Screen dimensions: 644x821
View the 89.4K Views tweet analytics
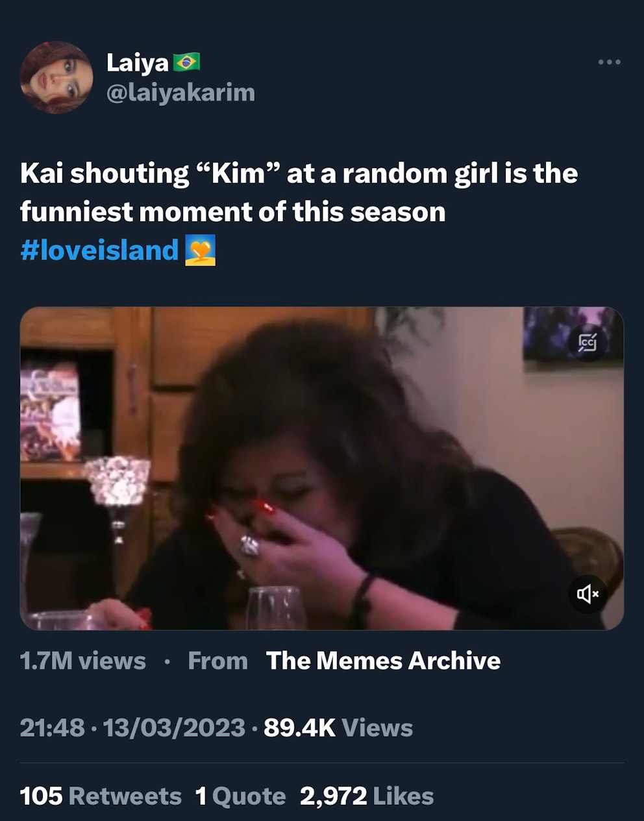coord(338,728)
